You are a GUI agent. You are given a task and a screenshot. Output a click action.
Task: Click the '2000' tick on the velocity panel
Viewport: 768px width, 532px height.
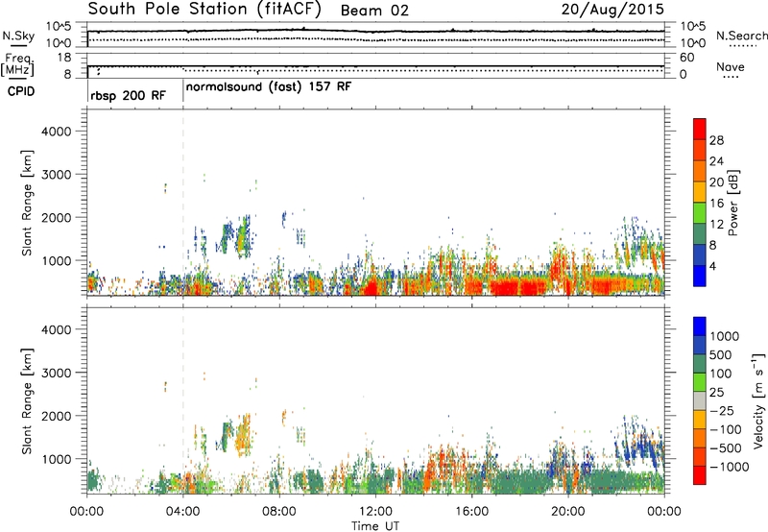(56, 416)
